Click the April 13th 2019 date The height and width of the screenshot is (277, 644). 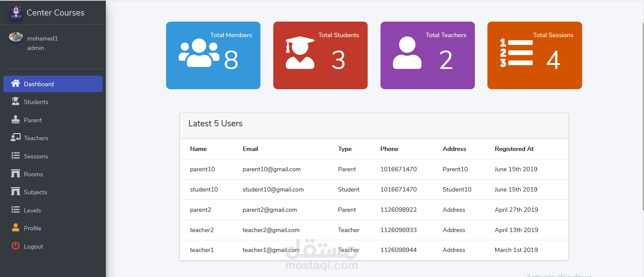516,230
